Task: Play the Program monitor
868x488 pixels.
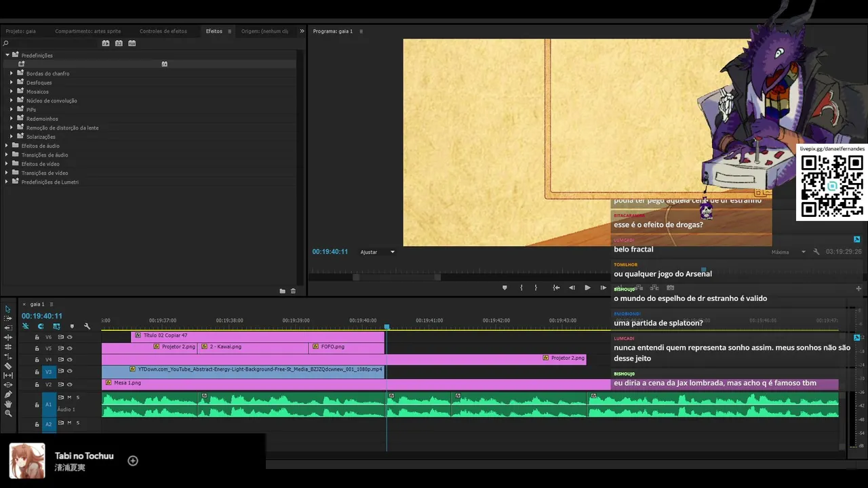Action: pos(587,287)
